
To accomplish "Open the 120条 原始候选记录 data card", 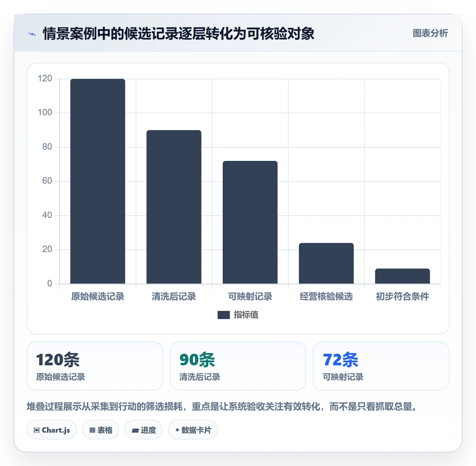I will point(95,366).
